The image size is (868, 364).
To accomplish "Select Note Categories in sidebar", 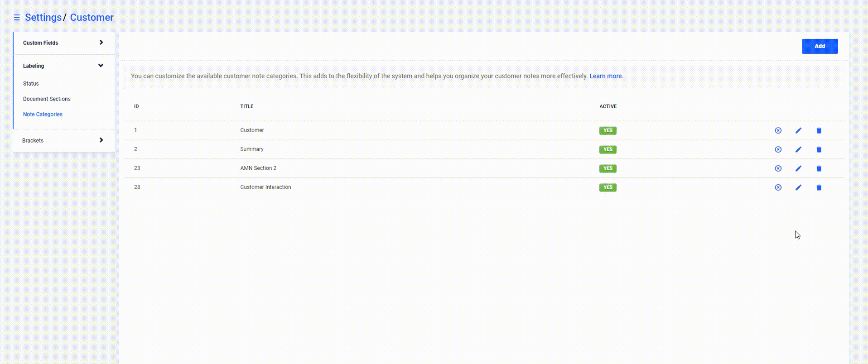I will [x=43, y=115].
